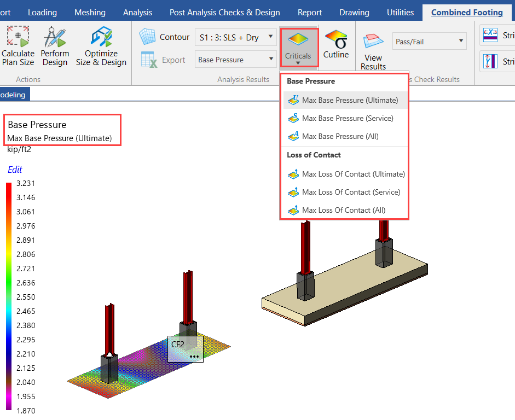The width and height of the screenshot is (515, 420).
Task: Click the Loss Of Contact All icon
Action: (x=293, y=210)
